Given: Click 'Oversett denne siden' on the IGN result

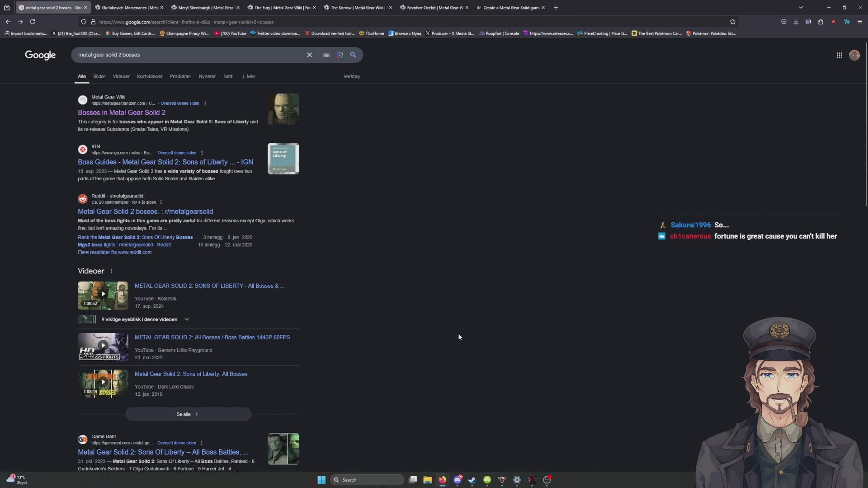Looking at the screenshot, I should coord(177,153).
